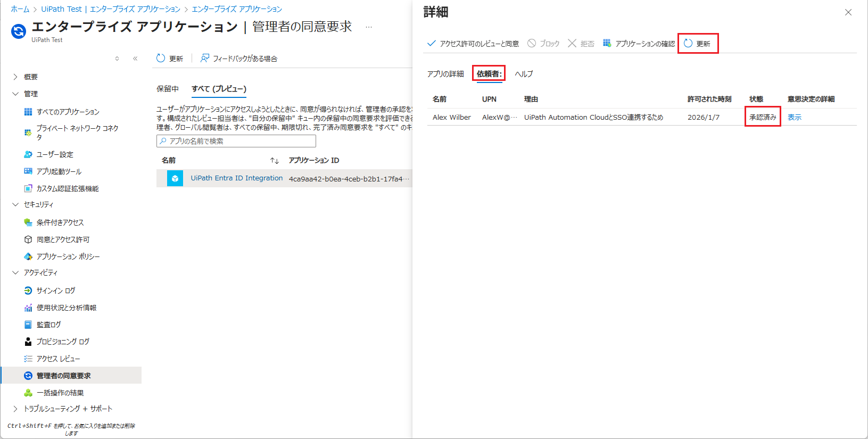Click 表示 link in Alex Wilber row

[x=795, y=118]
